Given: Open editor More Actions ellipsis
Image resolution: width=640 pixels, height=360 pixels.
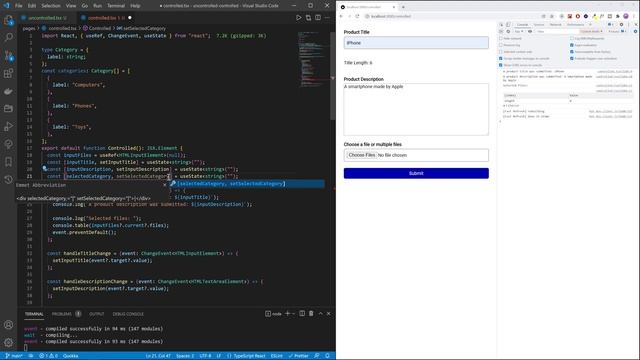Looking at the screenshot, I should (x=327, y=18).
